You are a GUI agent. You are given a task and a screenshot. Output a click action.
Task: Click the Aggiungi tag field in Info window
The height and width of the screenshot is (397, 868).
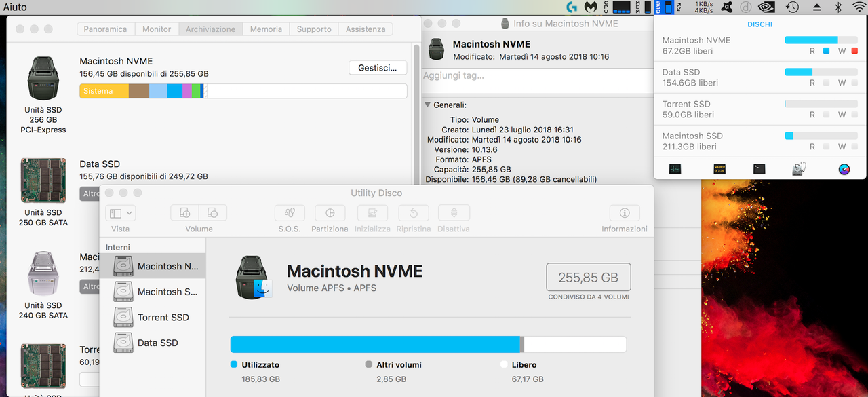[x=537, y=81]
